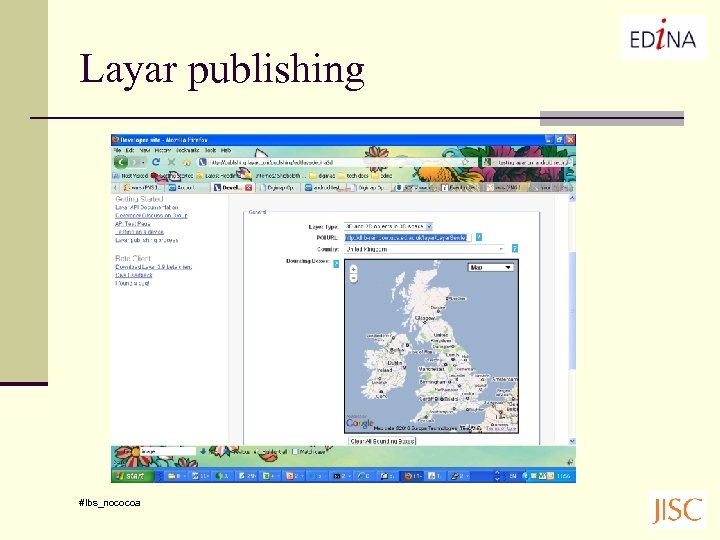This screenshot has height=540, width=720.
Task: Open Download Layar 3.0 beta client link
Action: coord(153,267)
